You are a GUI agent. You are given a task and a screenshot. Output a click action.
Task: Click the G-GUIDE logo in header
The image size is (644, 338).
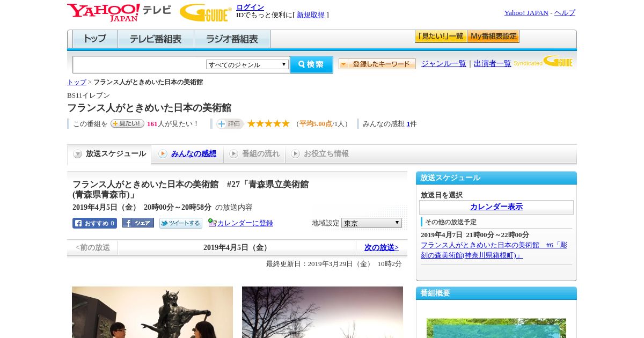tap(206, 12)
